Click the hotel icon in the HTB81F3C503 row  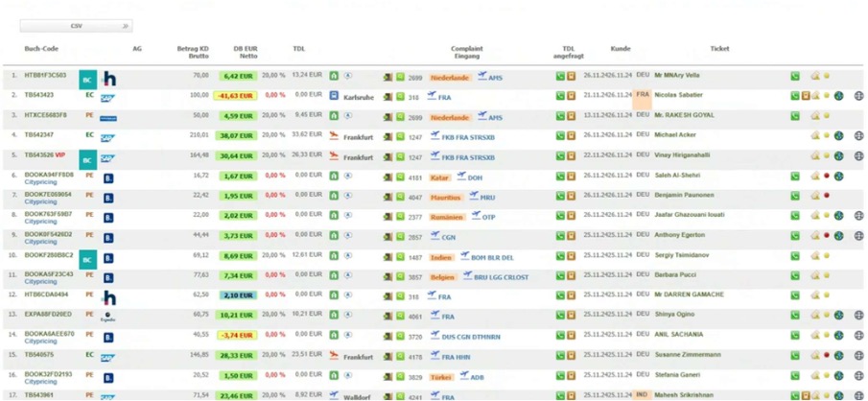click(334, 76)
